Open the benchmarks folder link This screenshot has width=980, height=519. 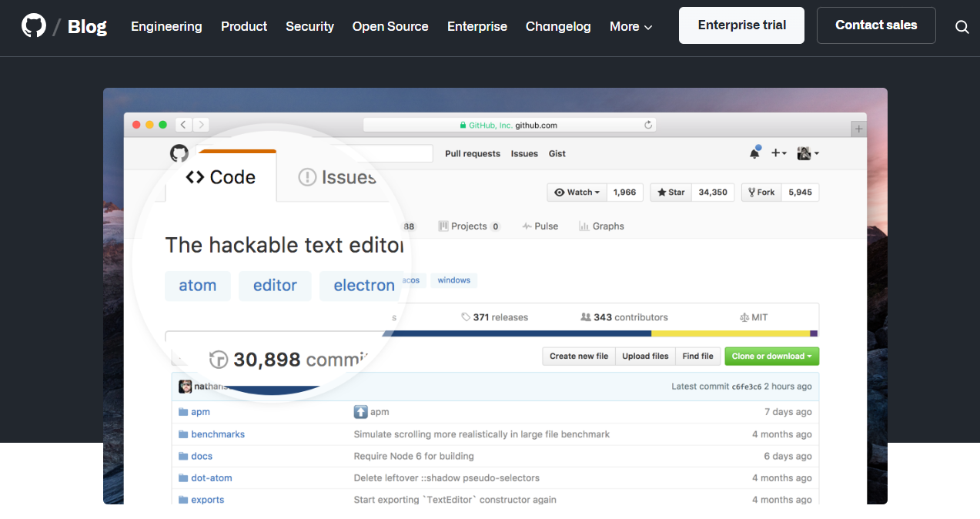(x=217, y=434)
